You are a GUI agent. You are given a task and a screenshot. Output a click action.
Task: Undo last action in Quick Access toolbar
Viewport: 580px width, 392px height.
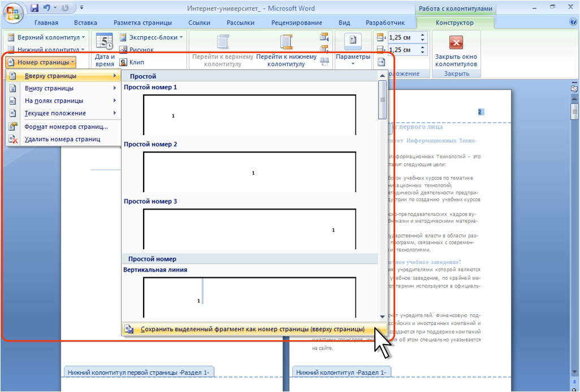pos(46,8)
